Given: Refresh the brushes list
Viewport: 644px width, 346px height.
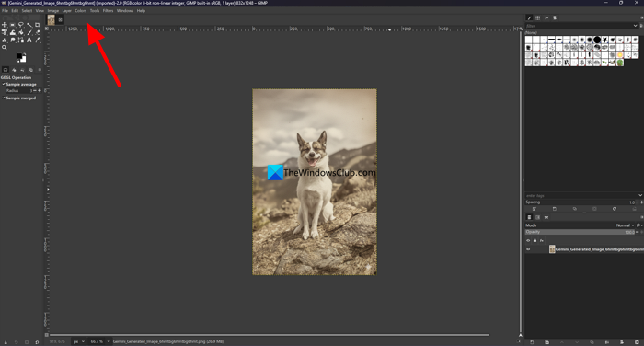Looking at the screenshot, I should click(x=615, y=209).
